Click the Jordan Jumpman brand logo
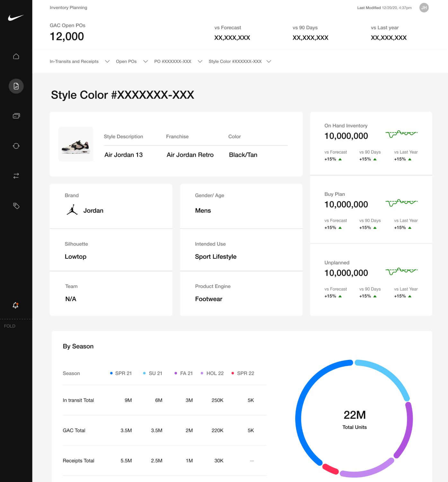The image size is (448, 482). point(72,210)
